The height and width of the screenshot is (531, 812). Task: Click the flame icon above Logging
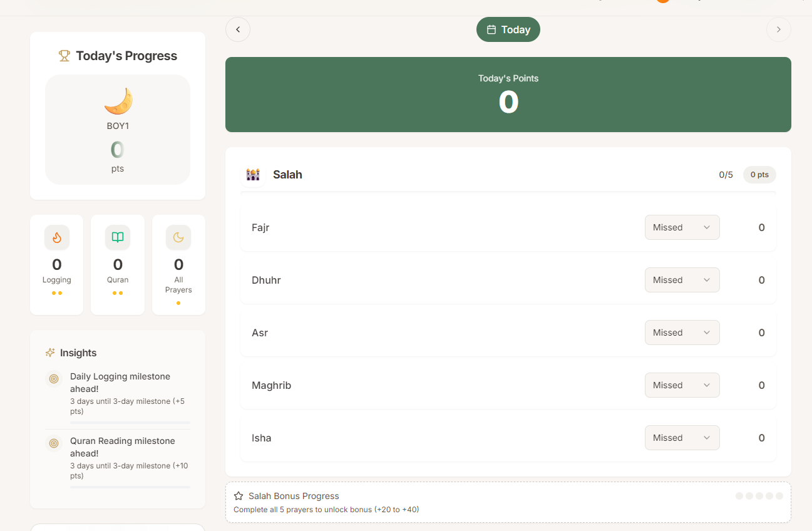click(57, 237)
